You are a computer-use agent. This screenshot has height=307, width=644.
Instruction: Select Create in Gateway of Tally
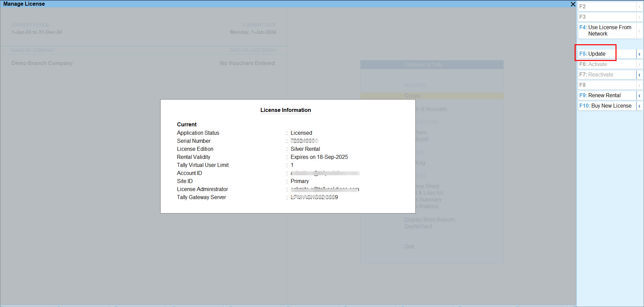432,96
